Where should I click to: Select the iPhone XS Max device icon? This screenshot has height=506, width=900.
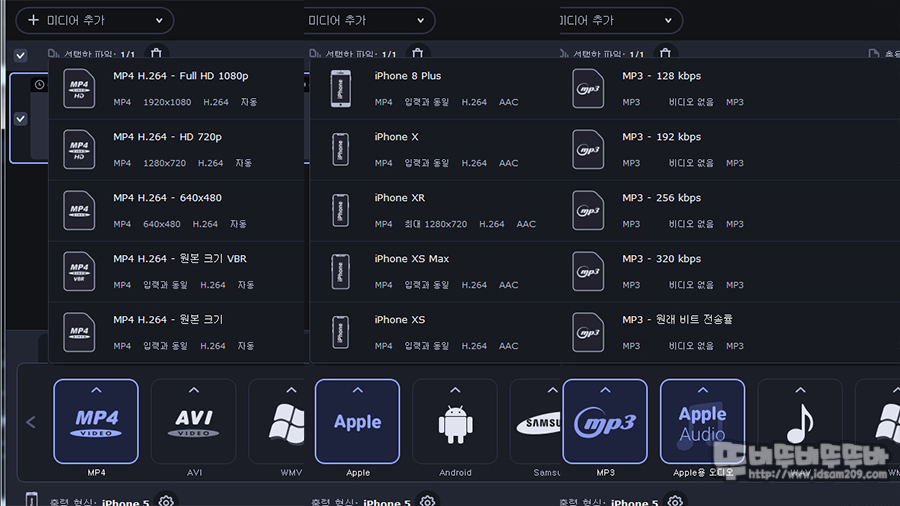pos(340,271)
